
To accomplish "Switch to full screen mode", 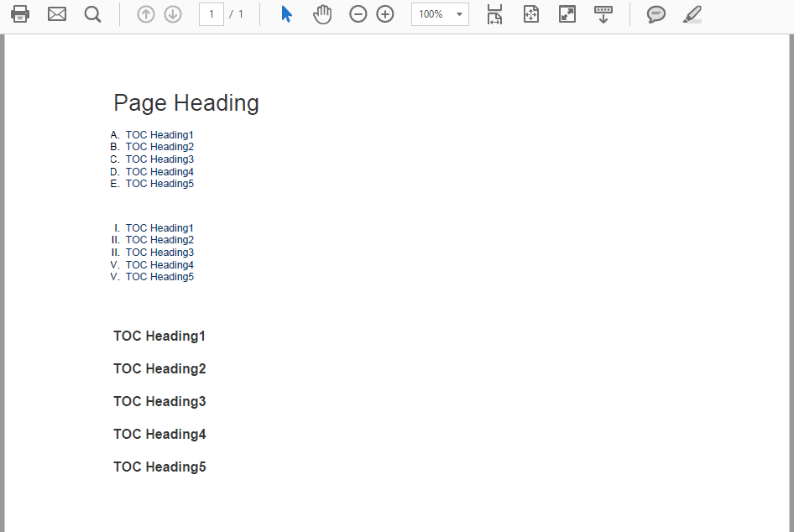I will pyautogui.click(x=567, y=14).
